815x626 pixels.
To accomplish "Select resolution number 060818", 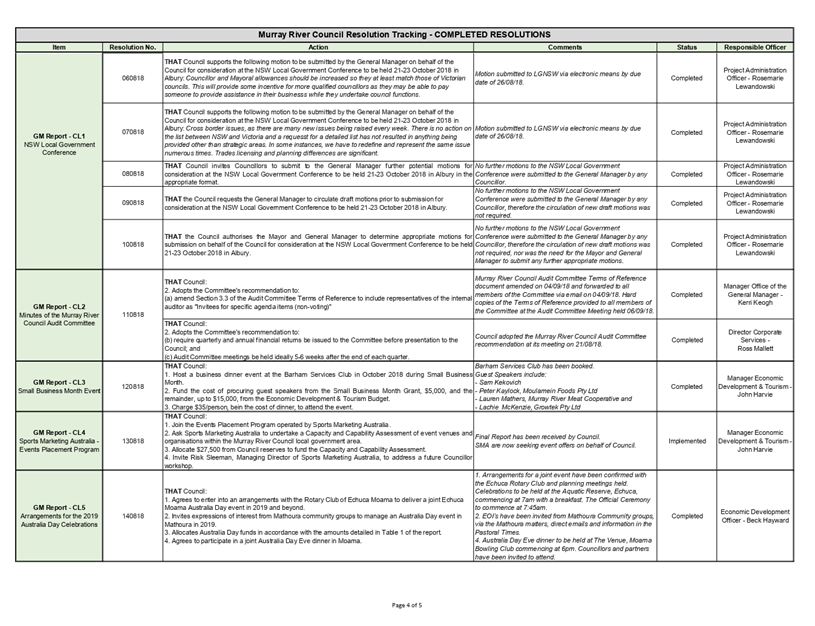I will click(133, 78).
